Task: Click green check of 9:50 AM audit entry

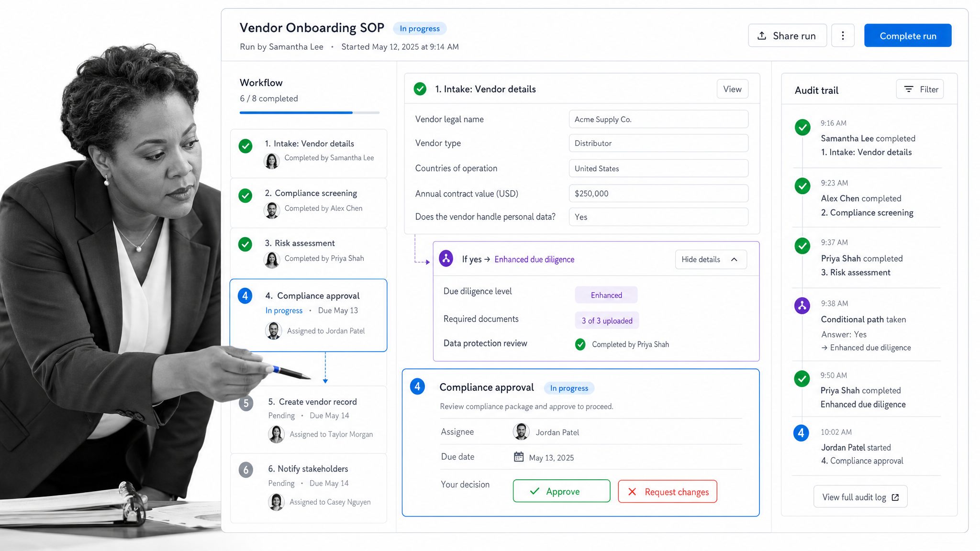Action: (802, 379)
